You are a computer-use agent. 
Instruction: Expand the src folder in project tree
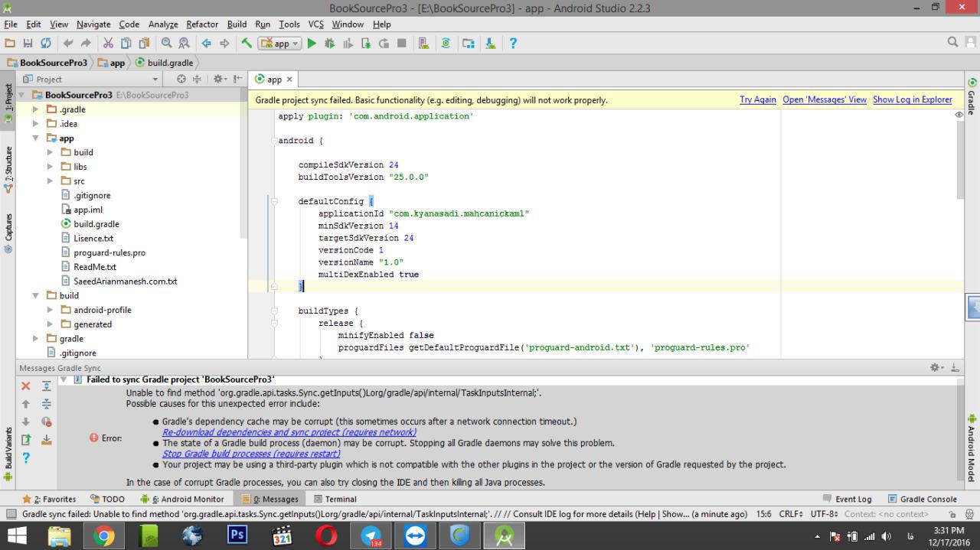[51, 181]
